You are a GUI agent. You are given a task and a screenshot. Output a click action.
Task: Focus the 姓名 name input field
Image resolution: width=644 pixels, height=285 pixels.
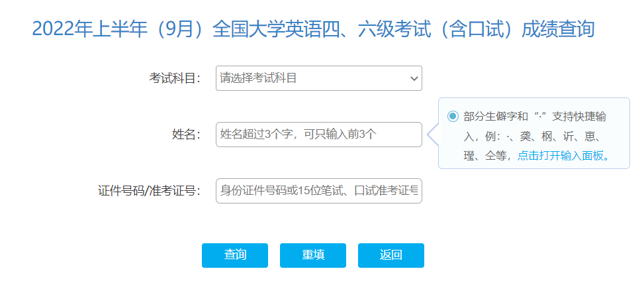coord(318,135)
